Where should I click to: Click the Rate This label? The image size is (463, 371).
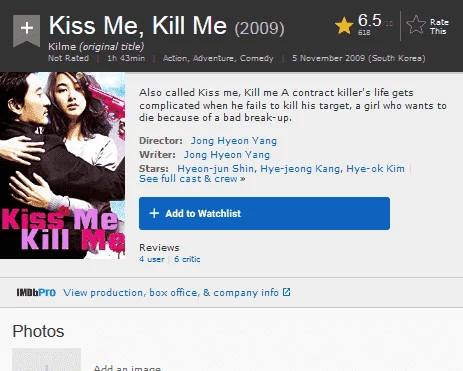[439, 27]
